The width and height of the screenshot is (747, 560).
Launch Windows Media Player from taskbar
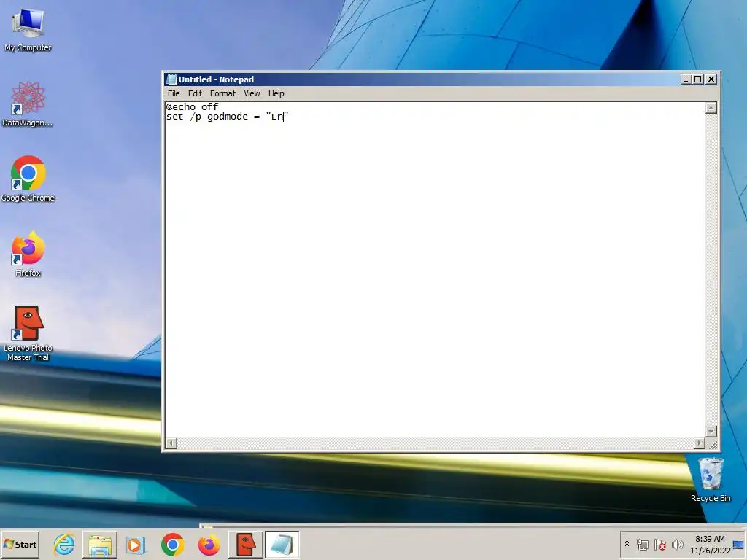click(x=136, y=545)
